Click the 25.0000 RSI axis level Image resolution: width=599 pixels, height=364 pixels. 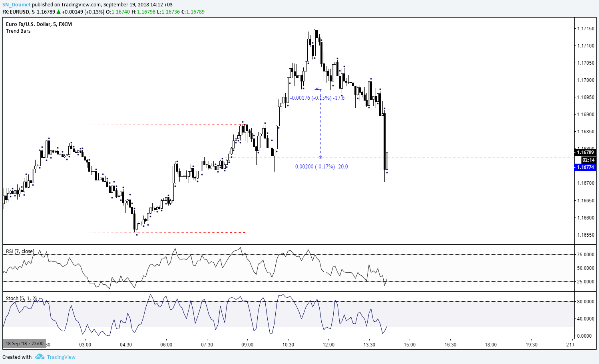click(x=585, y=282)
